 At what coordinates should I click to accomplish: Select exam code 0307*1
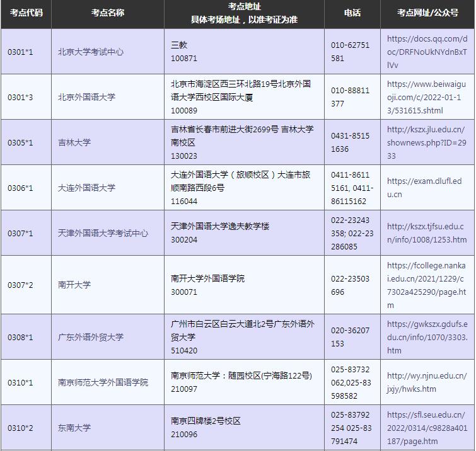click(20, 234)
